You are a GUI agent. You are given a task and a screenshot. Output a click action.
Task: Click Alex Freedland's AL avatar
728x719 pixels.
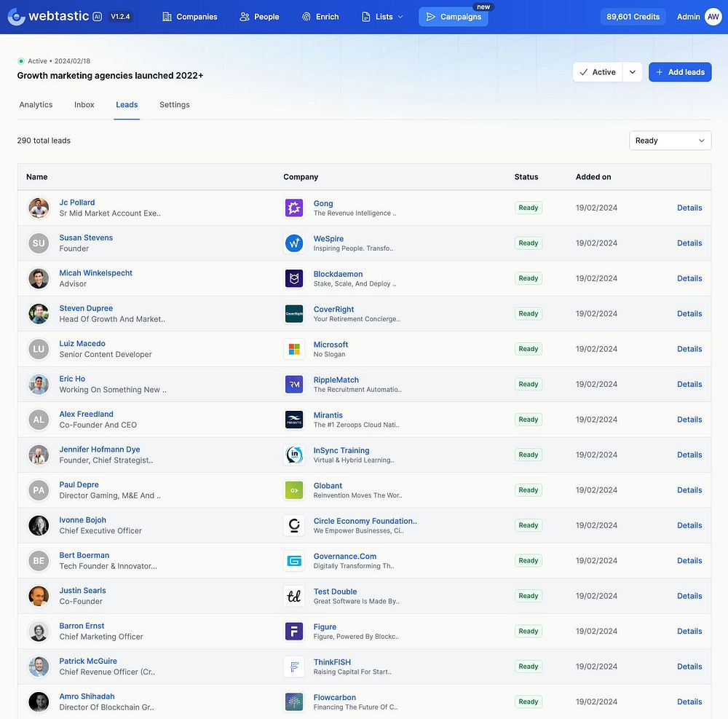point(39,420)
